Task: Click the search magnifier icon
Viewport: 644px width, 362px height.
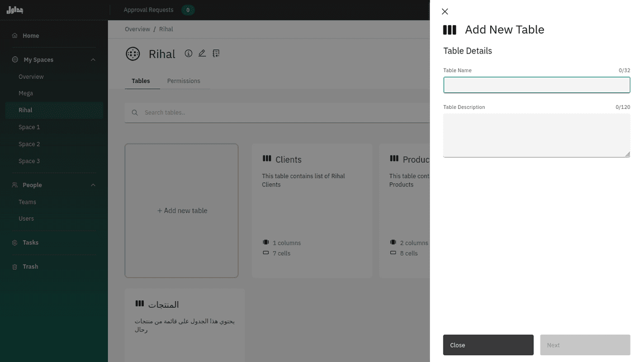Action: (135, 113)
